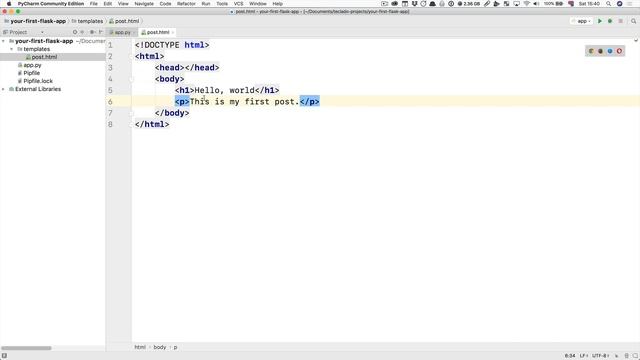Collapse the your-first-flask-app root folder
This screenshot has height=360, width=640.
[3, 41]
